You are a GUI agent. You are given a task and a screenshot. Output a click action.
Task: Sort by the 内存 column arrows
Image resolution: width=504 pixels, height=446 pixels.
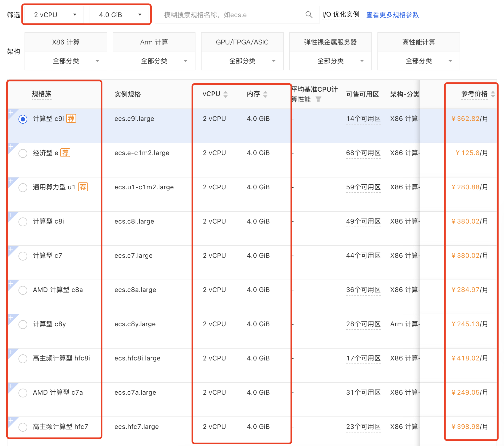point(265,94)
